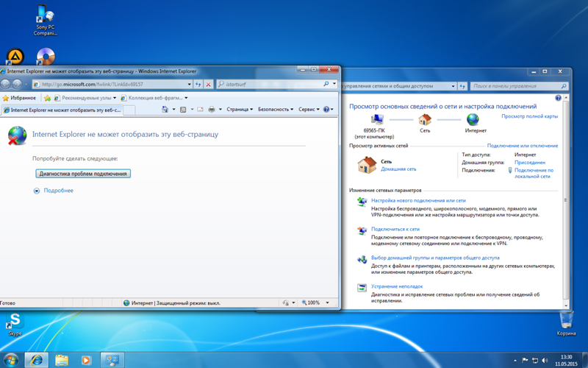Screen dimensions: 588x368
Task: Open the Страница menu
Action: [240, 109]
